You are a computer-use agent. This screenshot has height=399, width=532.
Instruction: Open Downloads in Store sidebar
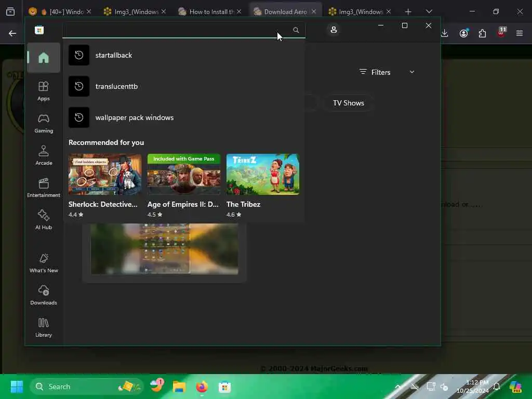point(44,296)
